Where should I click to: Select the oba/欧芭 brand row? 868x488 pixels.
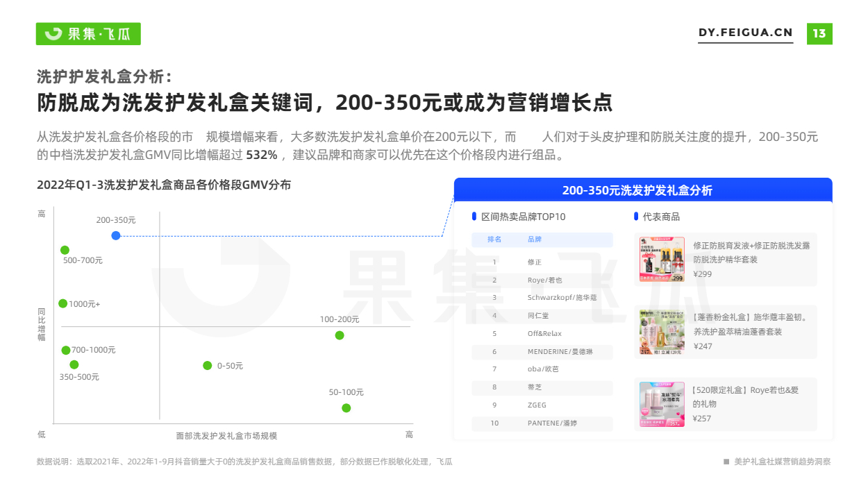[x=542, y=369]
